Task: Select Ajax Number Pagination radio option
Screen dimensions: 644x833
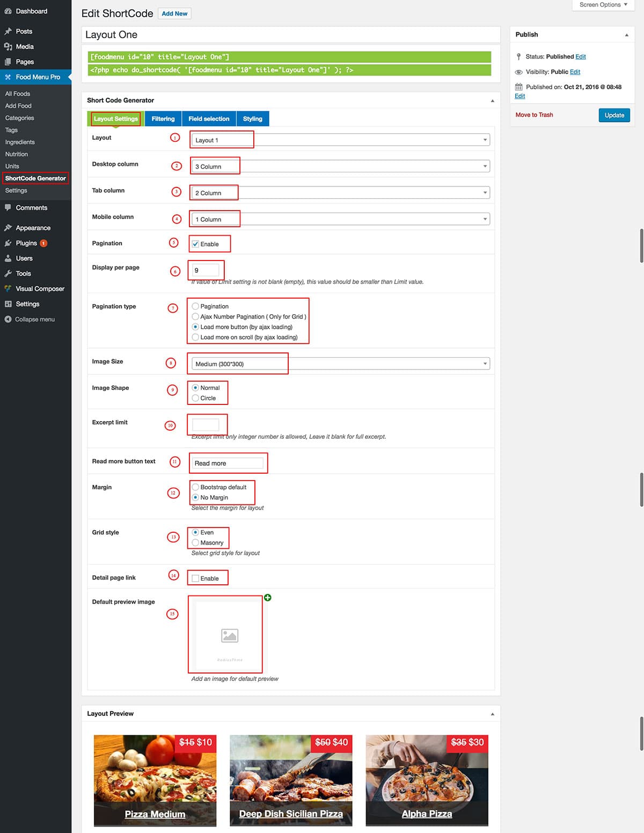Action: (195, 316)
